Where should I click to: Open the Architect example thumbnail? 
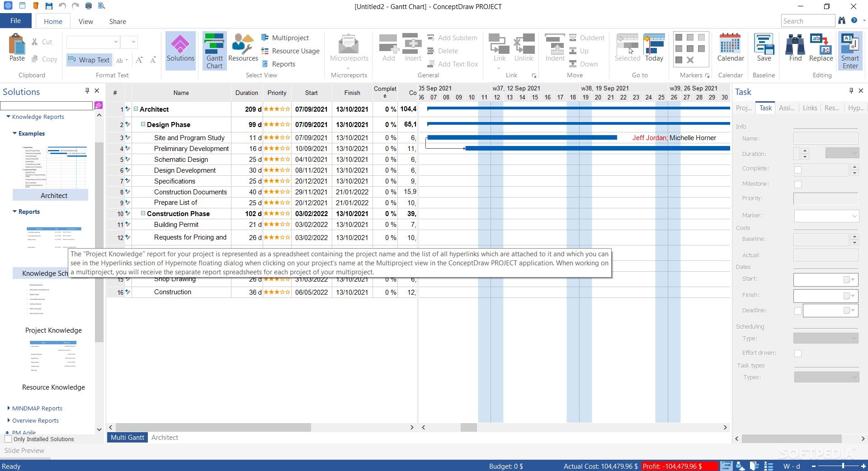(54, 172)
